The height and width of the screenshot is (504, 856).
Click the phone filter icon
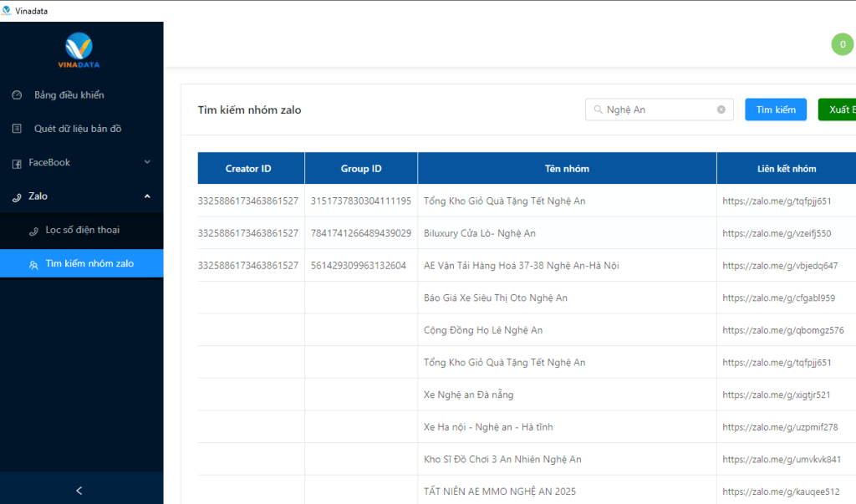(33, 230)
